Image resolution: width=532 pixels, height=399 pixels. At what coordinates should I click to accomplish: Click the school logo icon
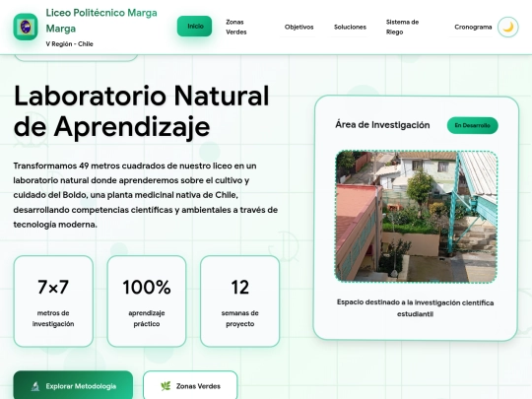pyautogui.click(x=26, y=27)
